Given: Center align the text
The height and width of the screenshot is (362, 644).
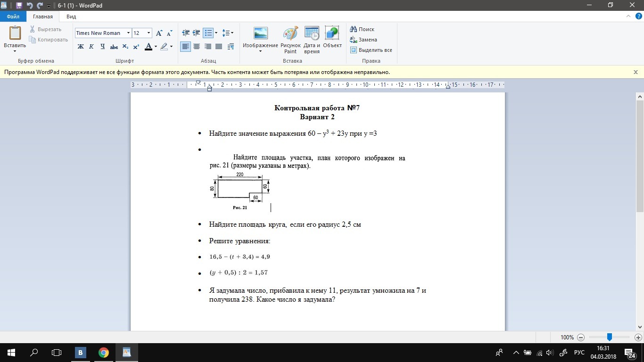Looking at the screenshot, I should (197, 47).
